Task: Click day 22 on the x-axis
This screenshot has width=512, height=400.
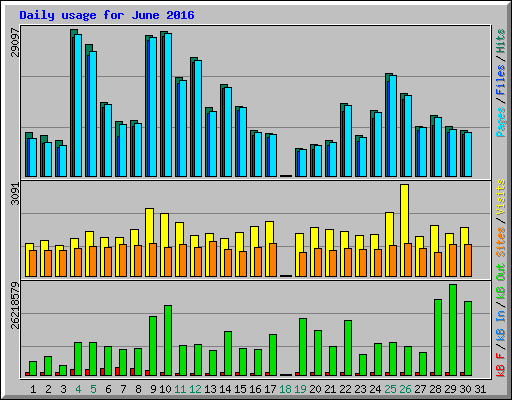Action: pyautogui.click(x=345, y=389)
